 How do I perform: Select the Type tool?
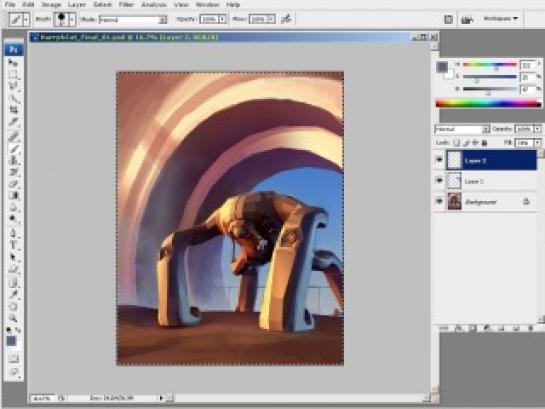pyautogui.click(x=13, y=245)
